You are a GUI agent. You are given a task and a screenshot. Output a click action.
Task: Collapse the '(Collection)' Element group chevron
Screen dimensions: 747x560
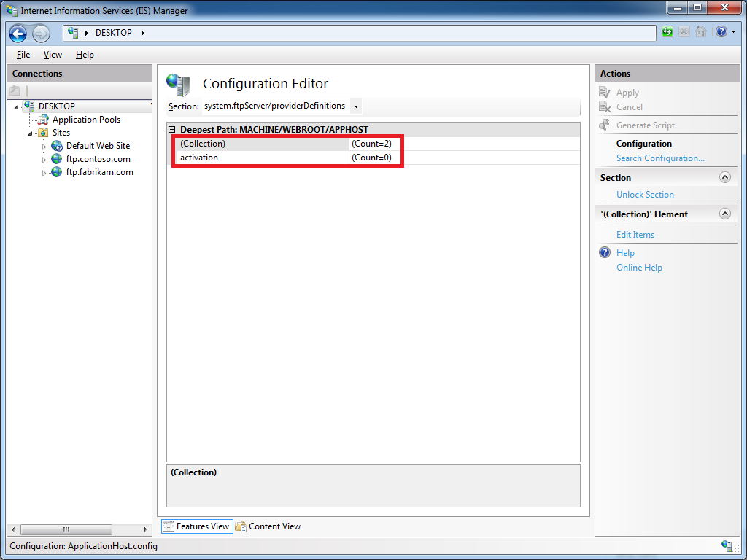(724, 214)
